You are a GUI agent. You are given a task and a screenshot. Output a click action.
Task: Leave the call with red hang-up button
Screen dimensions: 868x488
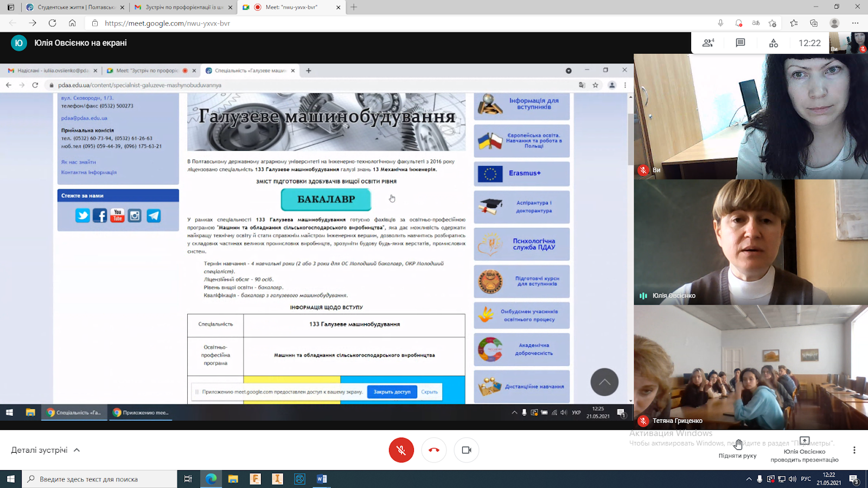(x=434, y=450)
